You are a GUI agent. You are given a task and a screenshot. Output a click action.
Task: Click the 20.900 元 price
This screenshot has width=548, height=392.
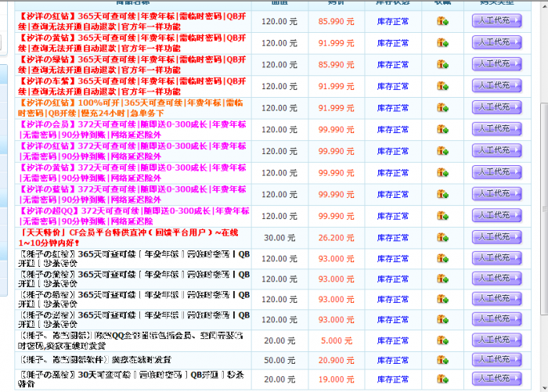tap(336, 360)
